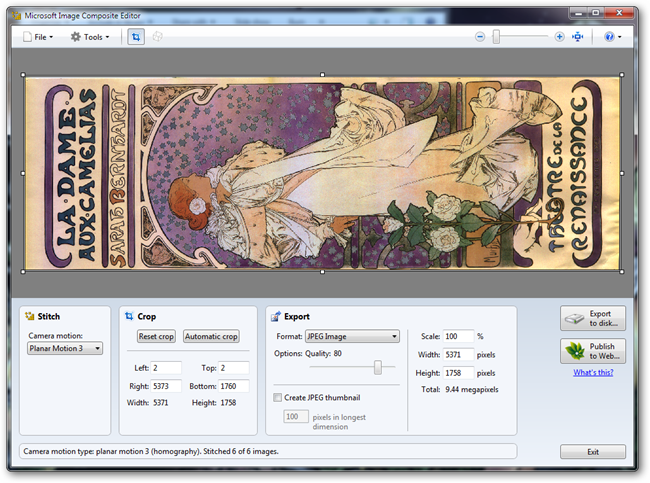Click the export Height field

pos(458,373)
